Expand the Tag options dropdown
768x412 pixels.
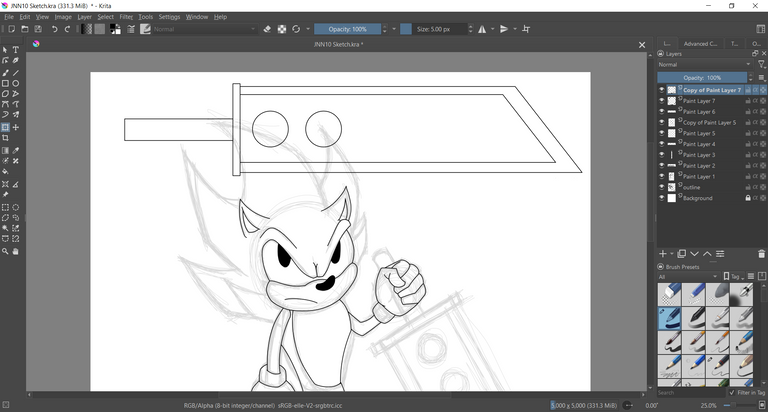tap(733, 277)
